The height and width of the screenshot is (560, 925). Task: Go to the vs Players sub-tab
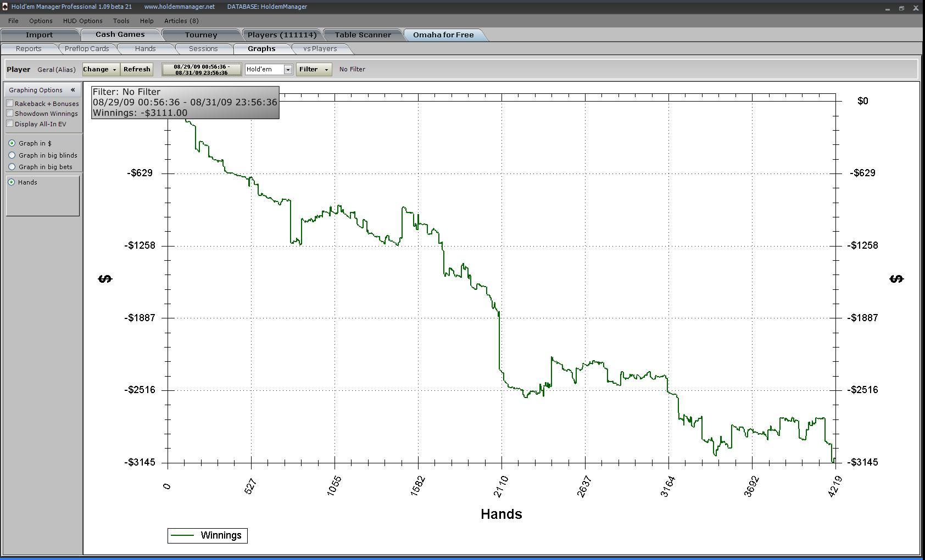click(x=320, y=48)
